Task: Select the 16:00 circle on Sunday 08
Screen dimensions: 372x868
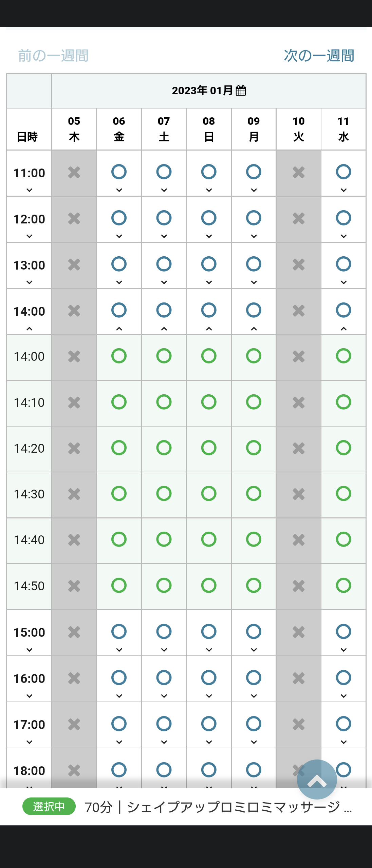Action: [x=209, y=677]
